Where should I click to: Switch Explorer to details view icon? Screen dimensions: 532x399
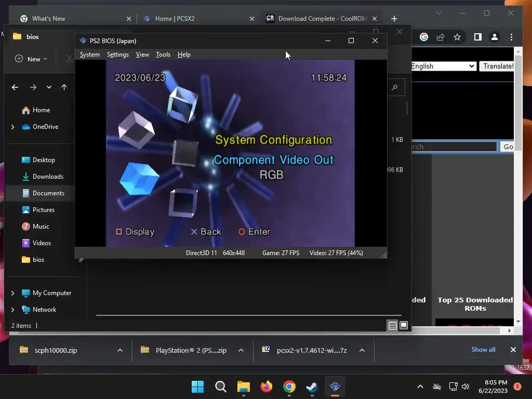pos(393,326)
